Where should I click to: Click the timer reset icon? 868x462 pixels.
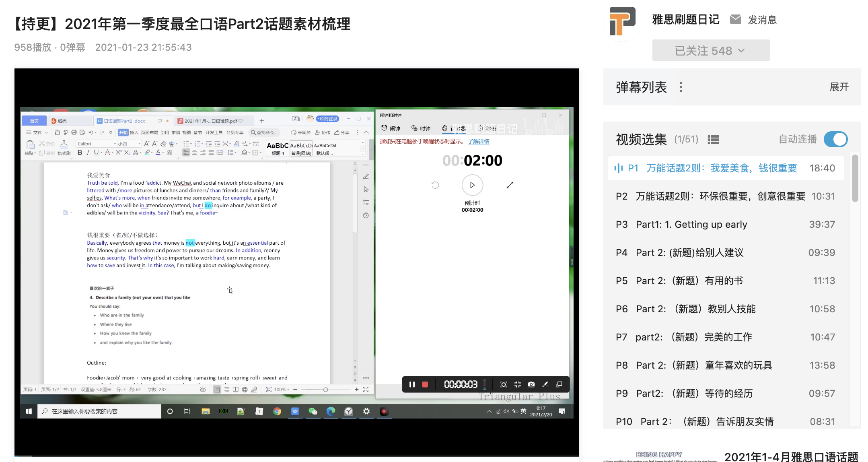435,185
